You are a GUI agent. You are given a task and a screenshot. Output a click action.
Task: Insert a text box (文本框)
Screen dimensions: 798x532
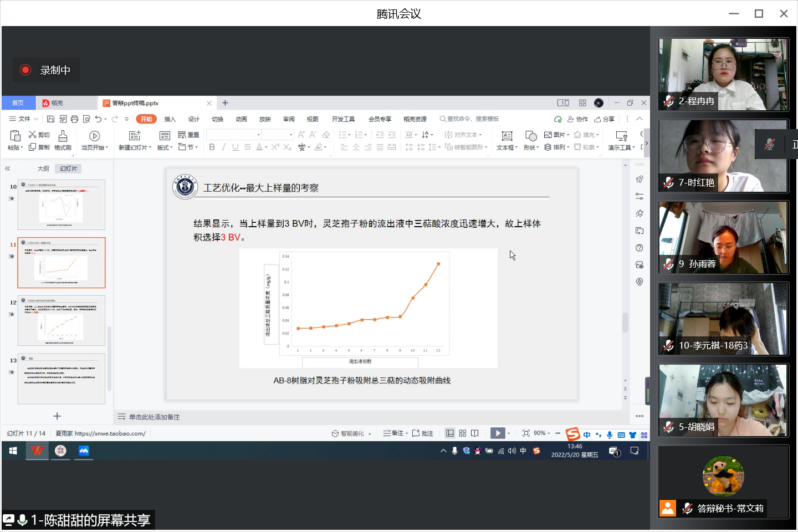pos(507,140)
